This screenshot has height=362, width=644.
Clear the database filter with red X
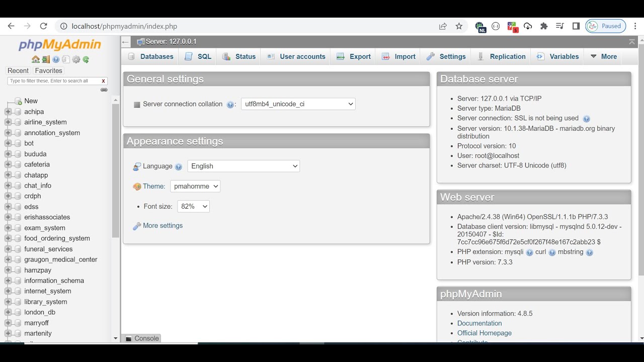(x=103, y=81)
